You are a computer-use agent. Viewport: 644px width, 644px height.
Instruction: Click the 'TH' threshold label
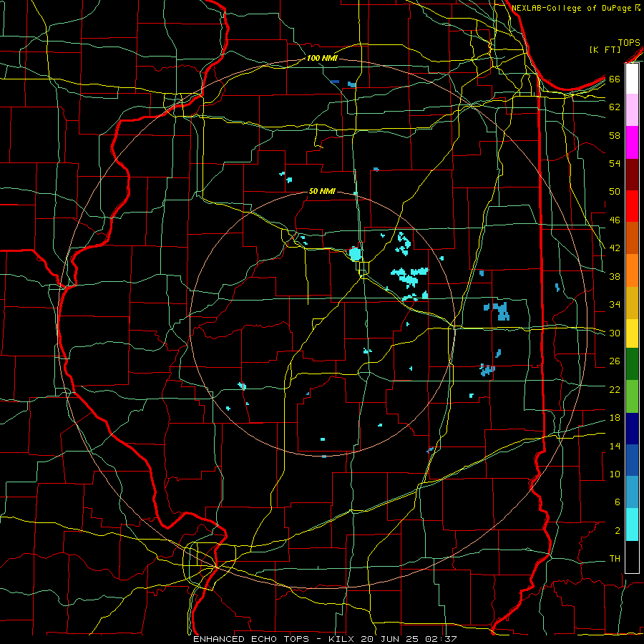coord(615,559)
